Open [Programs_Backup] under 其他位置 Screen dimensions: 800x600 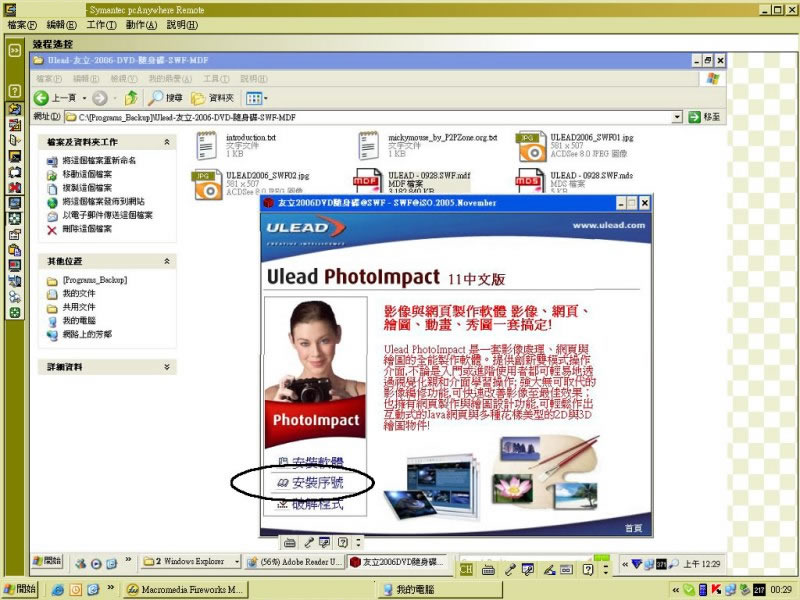94,280
